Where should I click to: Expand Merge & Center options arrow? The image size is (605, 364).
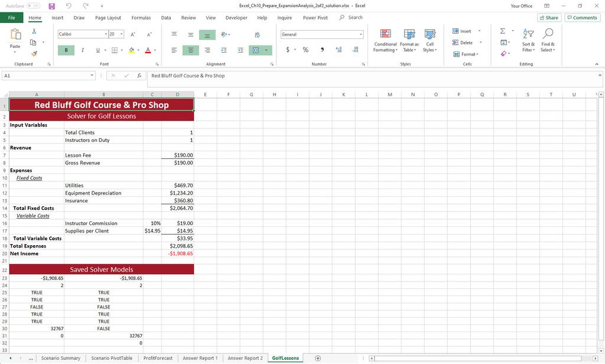coord(266,50)
